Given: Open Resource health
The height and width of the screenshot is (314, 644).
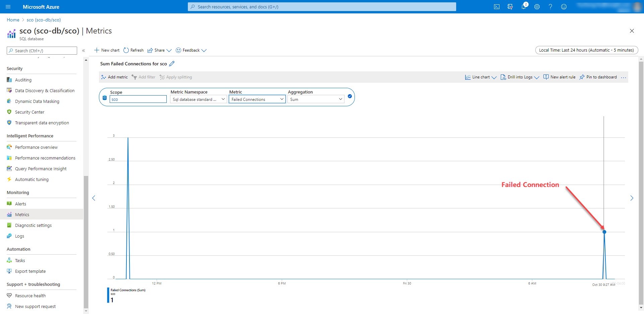Looking at the screenshot, I should (30, 296).
